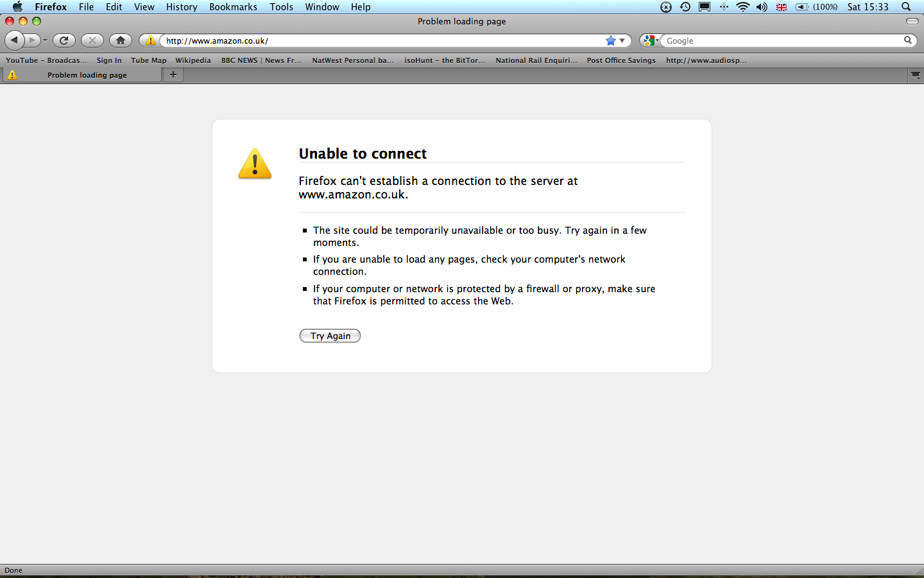
Task: Open the Sign In bookmark
Action: click(109, 60)
